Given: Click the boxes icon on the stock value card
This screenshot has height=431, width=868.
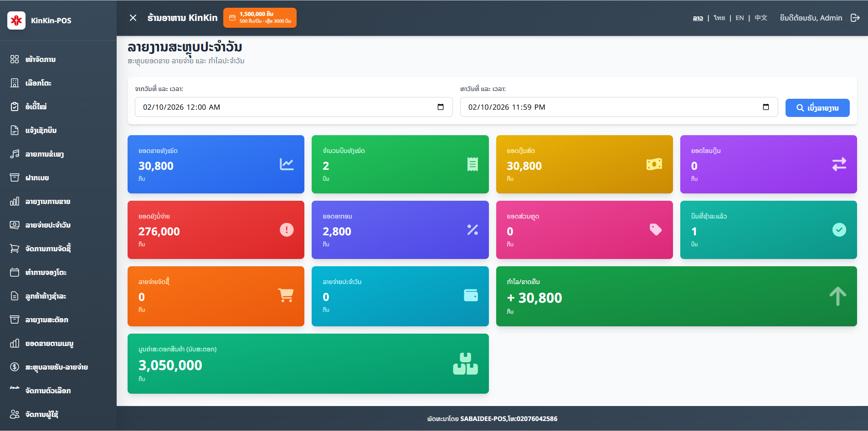Looking at the screenshot, I should [465, 364].
